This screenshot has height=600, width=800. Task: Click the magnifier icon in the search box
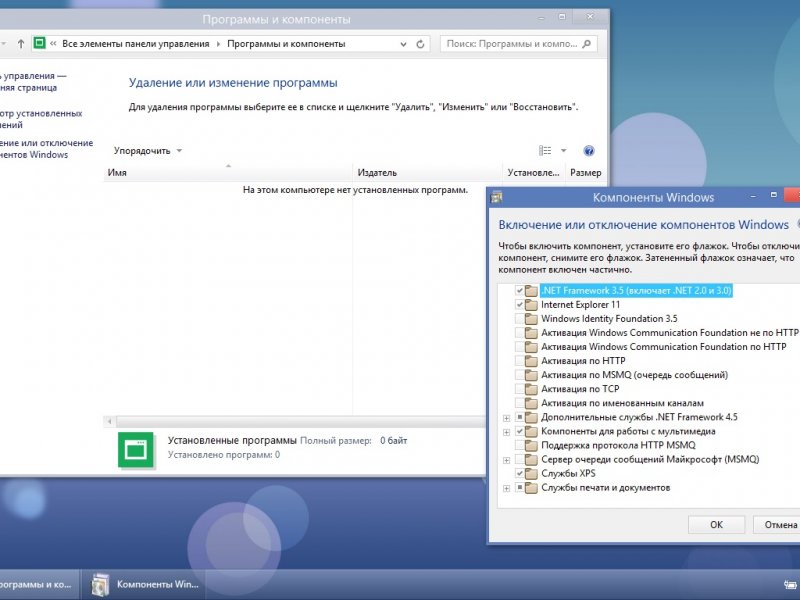(x=587, y=44)
